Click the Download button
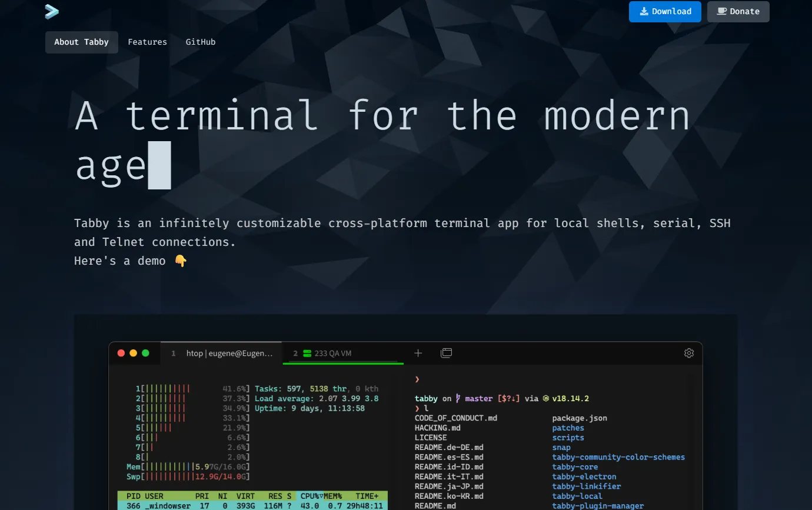 665,12
